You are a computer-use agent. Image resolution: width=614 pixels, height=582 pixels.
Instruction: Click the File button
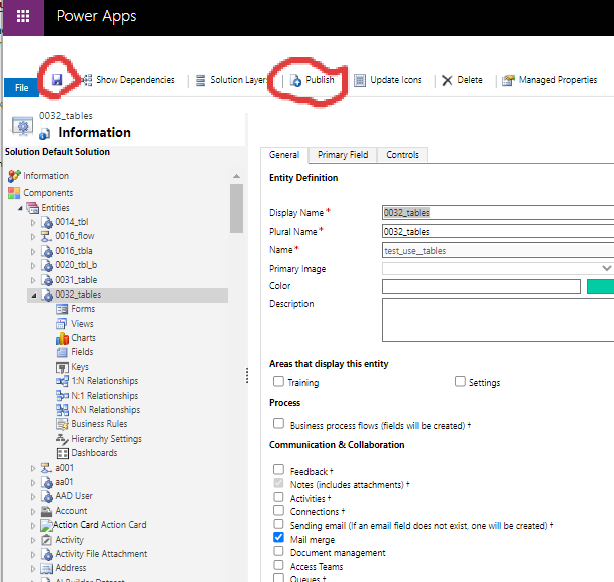[20, 88]
